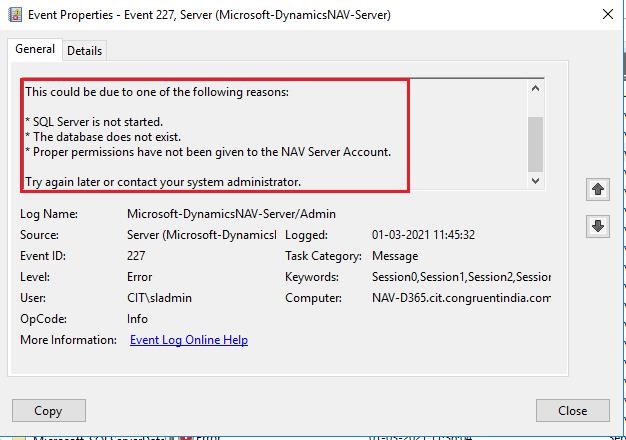This screenshot has width=626, height=440.
Task: Click the Event ID value 227
Action: [136, 256]
